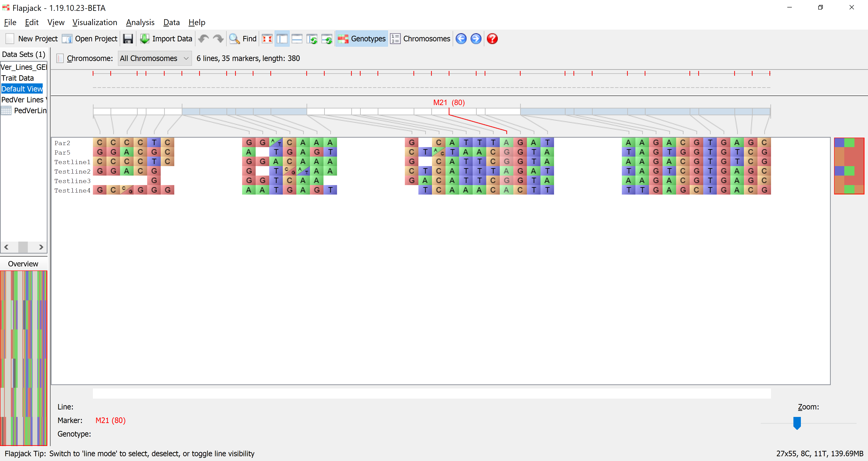Click the last allele cell in Testline4 row
This screenshot has height=461, width=868.
(764, 190)
